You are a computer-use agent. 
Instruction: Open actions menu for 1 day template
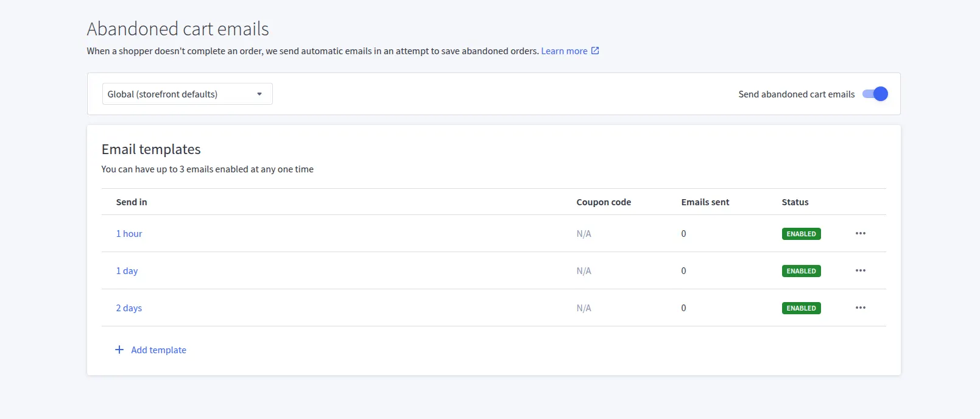pos(860,270)
